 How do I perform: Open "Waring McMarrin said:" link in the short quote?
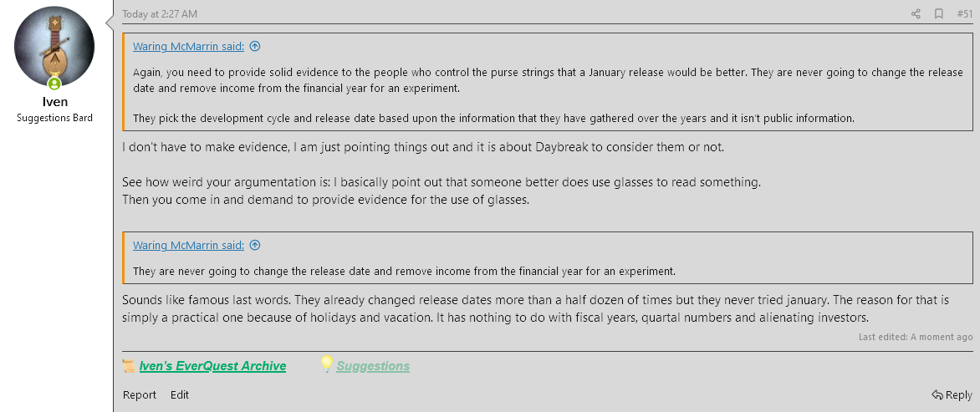pos(188,245)
